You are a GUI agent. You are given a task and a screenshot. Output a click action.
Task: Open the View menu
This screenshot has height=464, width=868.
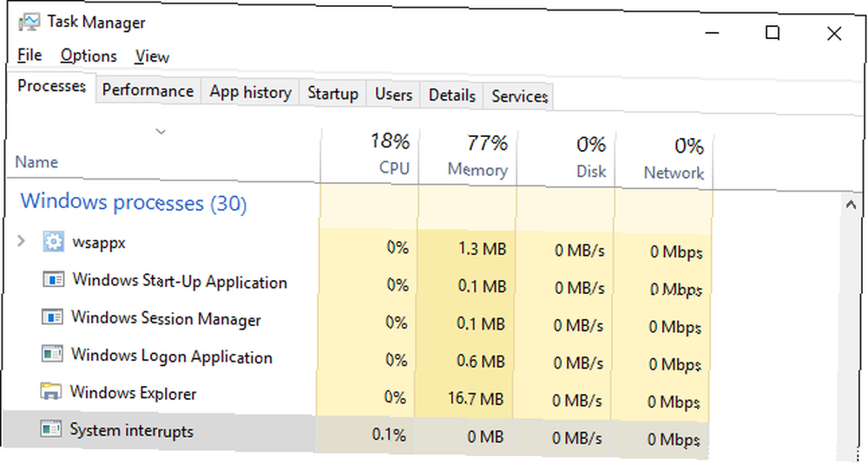tap(152, 56)
